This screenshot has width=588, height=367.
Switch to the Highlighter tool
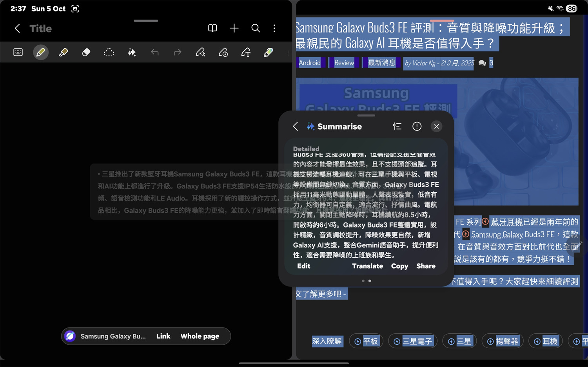point(64,52)
